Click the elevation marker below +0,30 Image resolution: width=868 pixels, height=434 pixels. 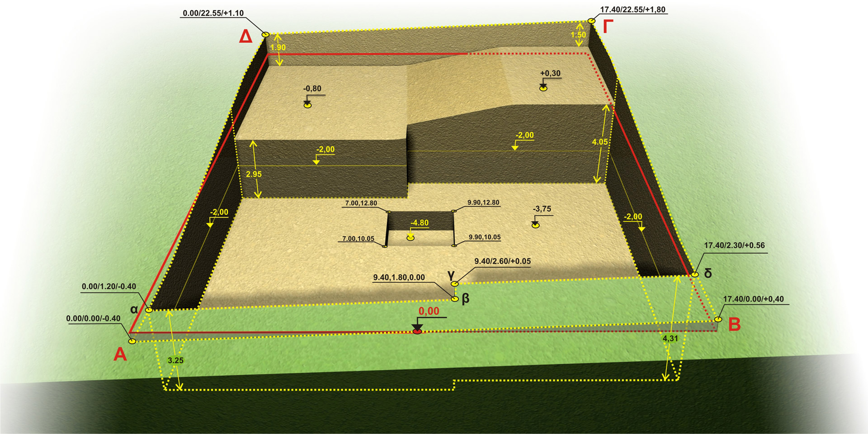coord(543,89)
